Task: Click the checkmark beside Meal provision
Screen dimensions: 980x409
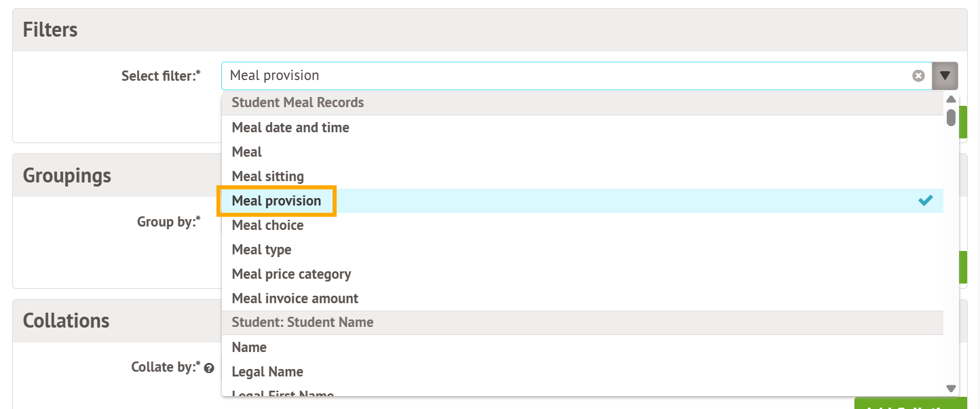Action: point(926,201)
